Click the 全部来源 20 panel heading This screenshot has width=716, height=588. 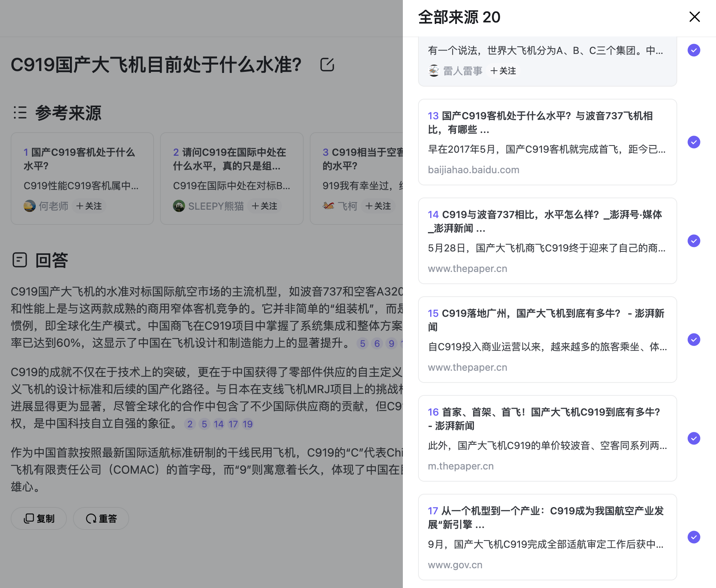point(459,17)
